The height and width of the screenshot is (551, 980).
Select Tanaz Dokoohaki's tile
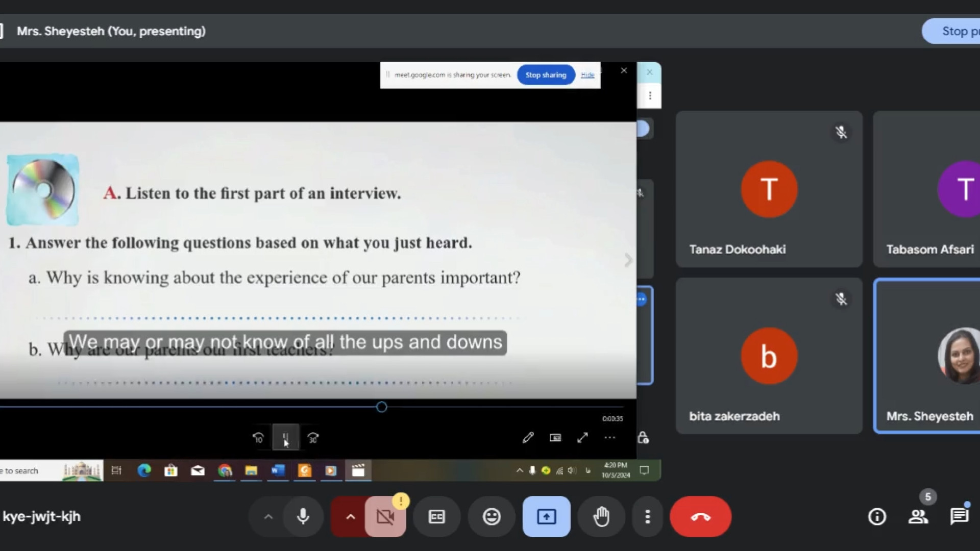pos(769,189)
